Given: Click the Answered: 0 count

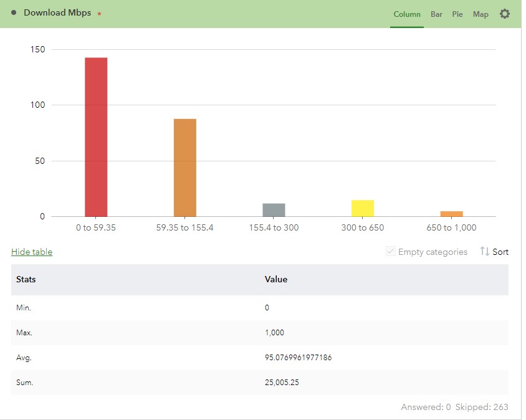Looking at the screenshot, I should pyautogui.click(x=426, y=407).
